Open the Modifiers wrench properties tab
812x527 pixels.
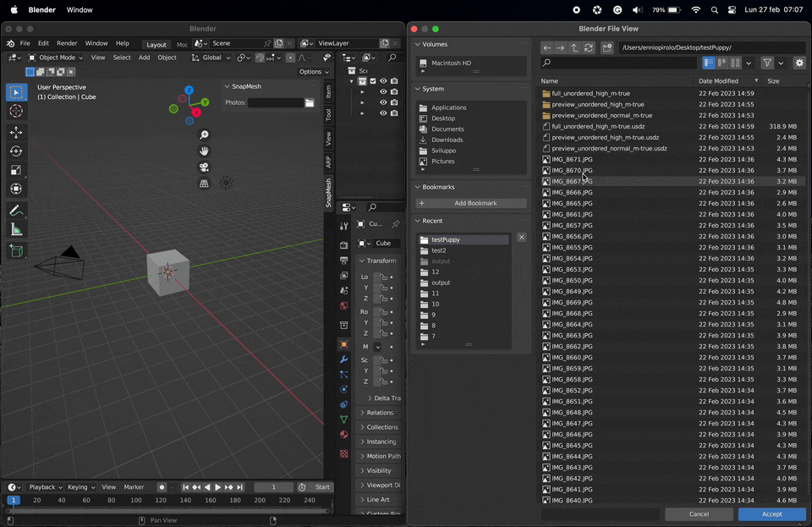[x=344, y=360]
